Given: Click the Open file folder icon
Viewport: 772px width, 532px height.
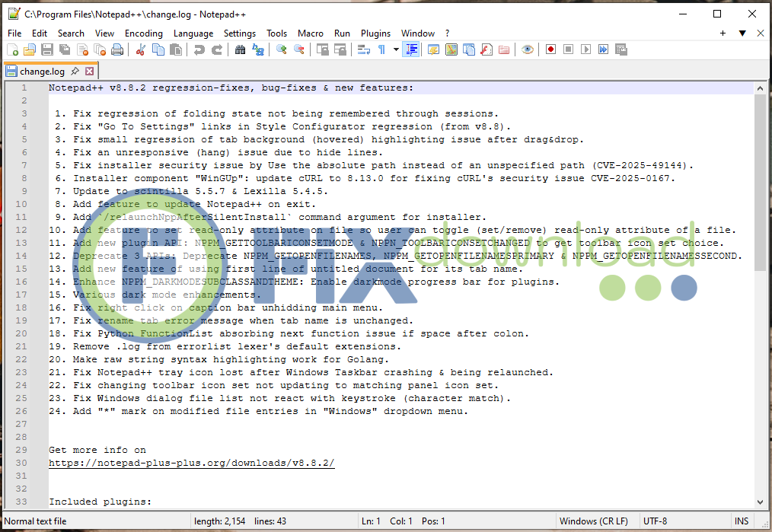Looking at the screenshot, I should pyautogui.click(x=30, y=50).
